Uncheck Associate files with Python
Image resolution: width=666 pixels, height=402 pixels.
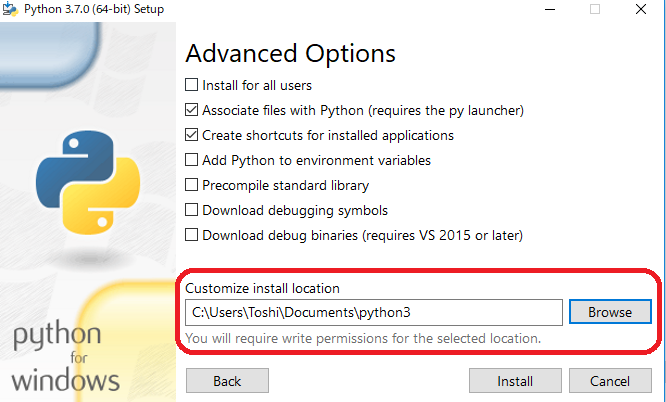pyautogui.click(x=192, y=110)
